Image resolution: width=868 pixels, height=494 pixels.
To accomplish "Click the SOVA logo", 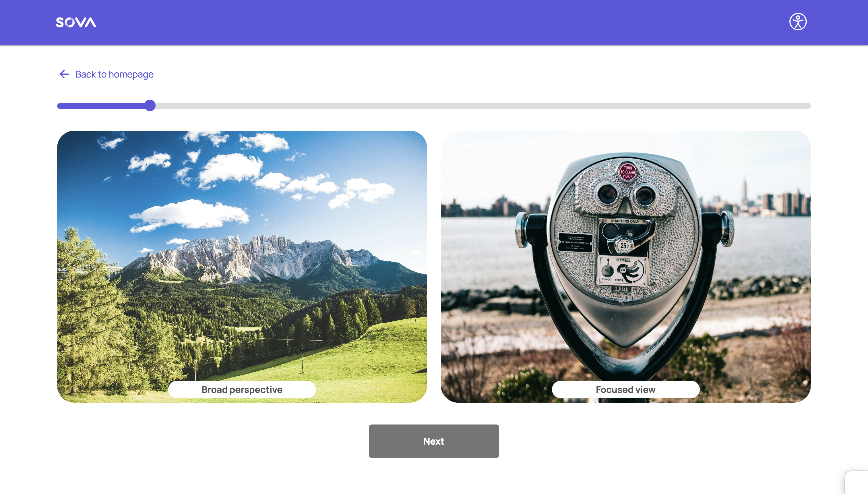I will point(75,22).
